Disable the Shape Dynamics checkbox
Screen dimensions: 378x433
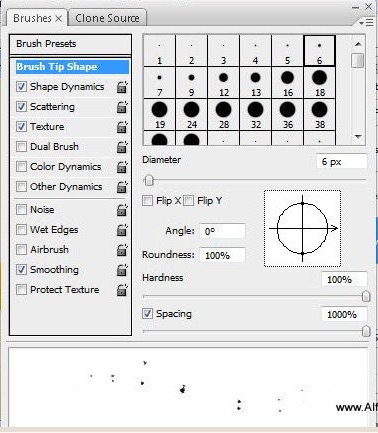pos(21,87)
